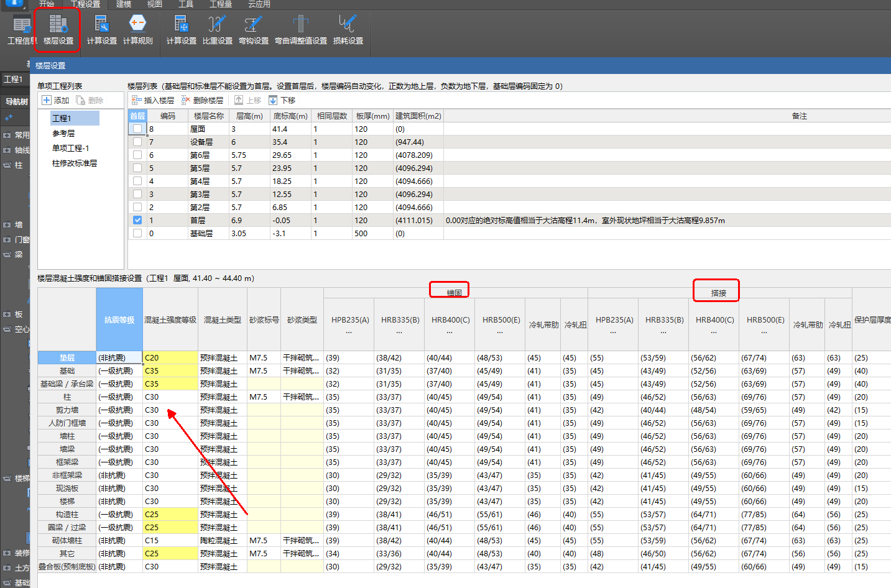
Task: Expand the 土方 navigation group
Action: point(7,567)
